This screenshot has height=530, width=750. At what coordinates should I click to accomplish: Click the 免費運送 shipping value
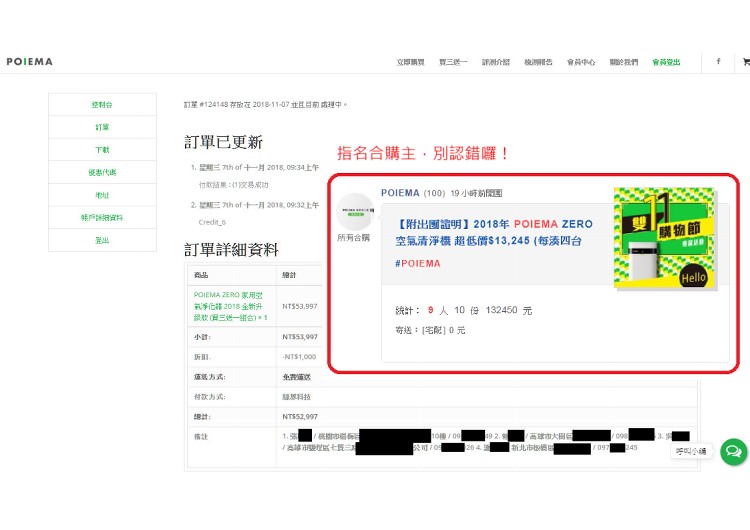297,377
